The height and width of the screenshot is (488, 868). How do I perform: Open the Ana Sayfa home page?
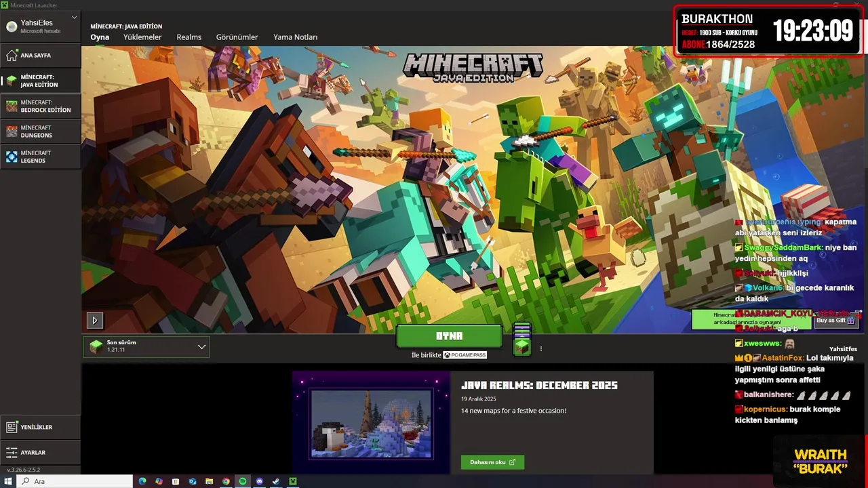click(41, 56)
